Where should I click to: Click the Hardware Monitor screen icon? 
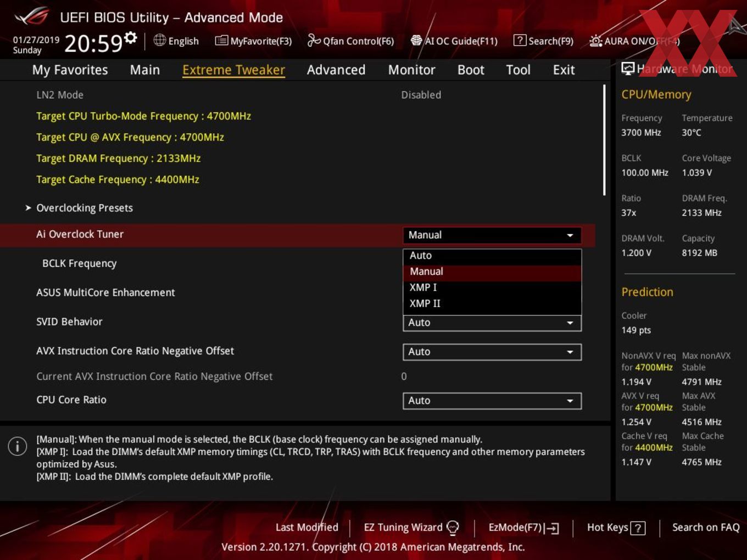coord(628,69)
